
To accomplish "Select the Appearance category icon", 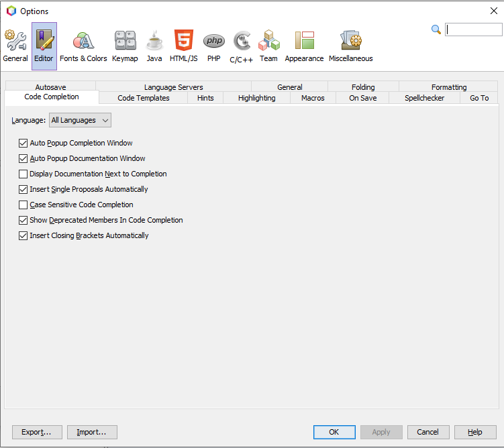I will [x=304, y=42].
